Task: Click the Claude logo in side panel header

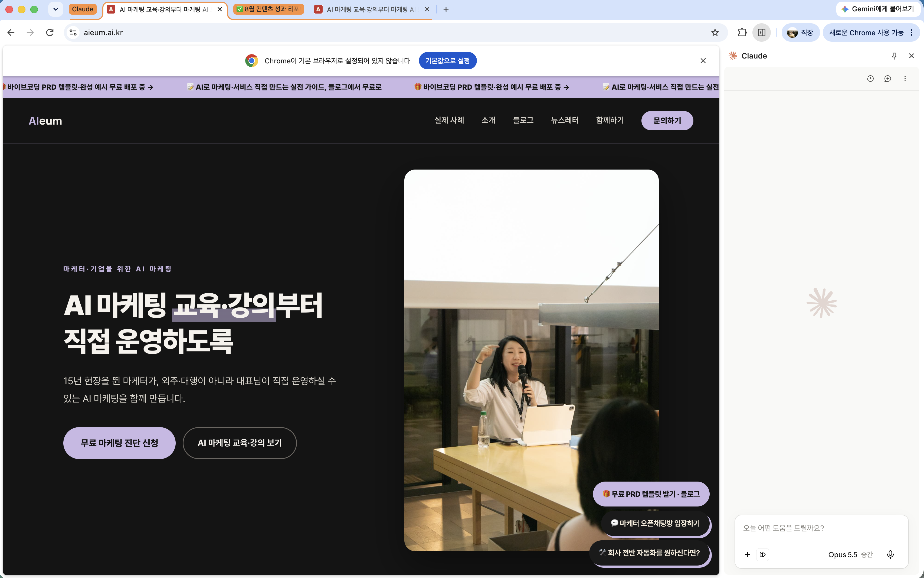Action: (x=733, y=56)
